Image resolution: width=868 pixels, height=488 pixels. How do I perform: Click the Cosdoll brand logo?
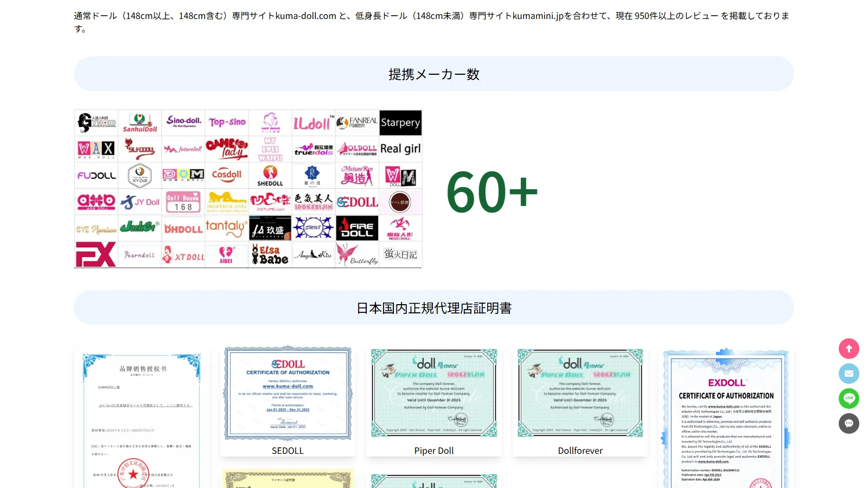pos(227,175)
